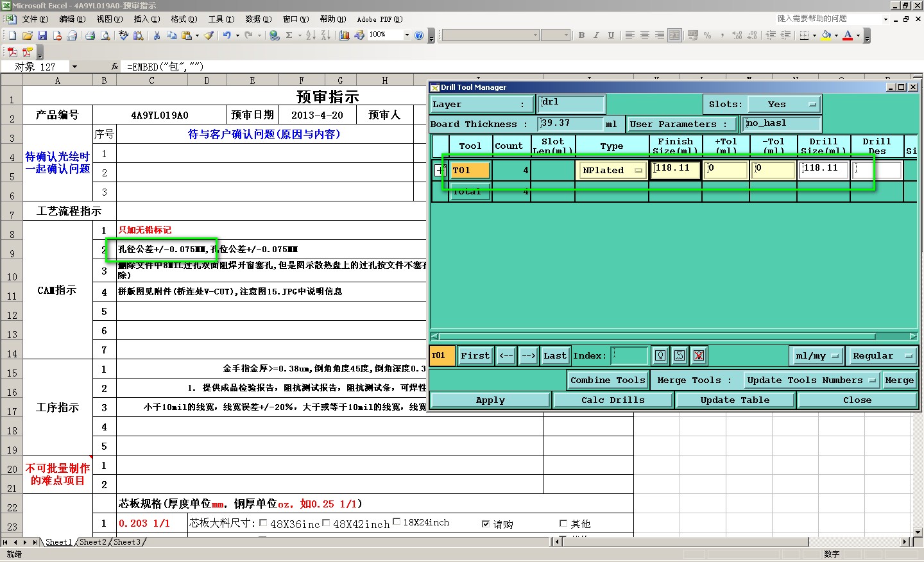
Task: Sort ascending with the A-Z icon
Action: (x=311, y=35)
